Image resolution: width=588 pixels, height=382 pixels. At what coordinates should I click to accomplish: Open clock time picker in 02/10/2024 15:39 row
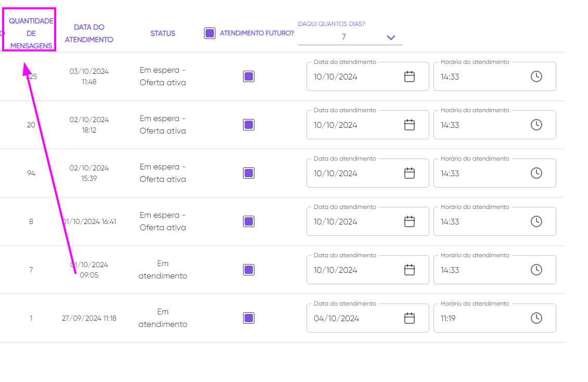(536, 173)
